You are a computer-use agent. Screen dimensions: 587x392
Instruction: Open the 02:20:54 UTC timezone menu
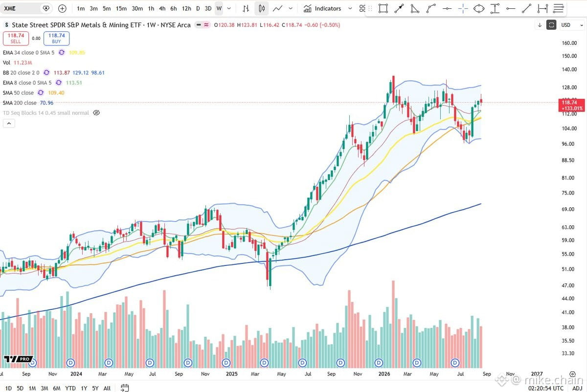pyautogui.click(x=546, y=388)
